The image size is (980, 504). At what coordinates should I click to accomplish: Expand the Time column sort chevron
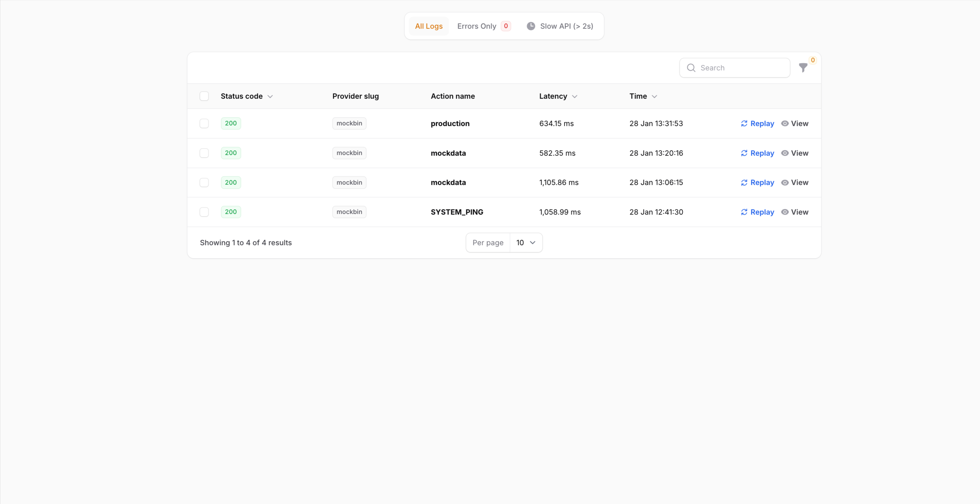[655, 96]
